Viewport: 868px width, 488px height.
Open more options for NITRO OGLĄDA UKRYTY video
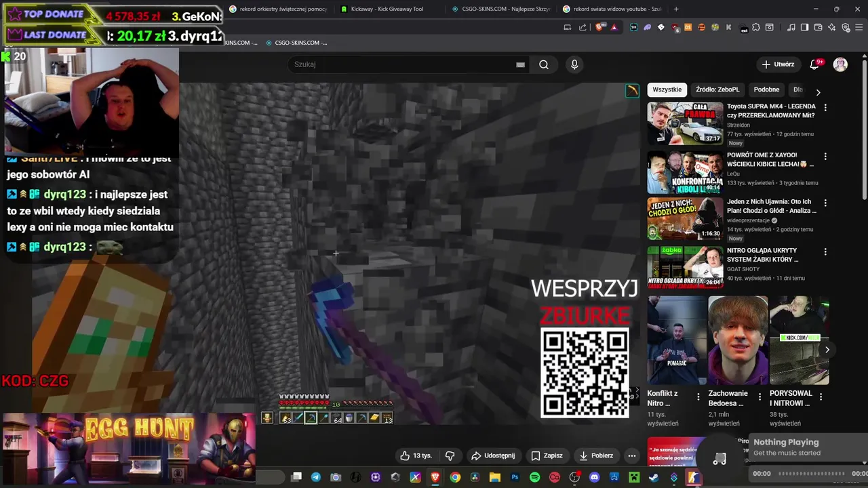[825, 252]
